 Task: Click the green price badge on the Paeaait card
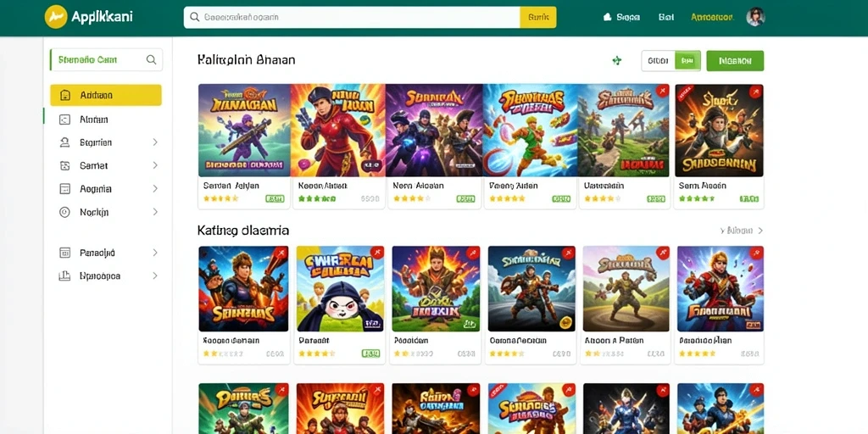tap(370, 353)
